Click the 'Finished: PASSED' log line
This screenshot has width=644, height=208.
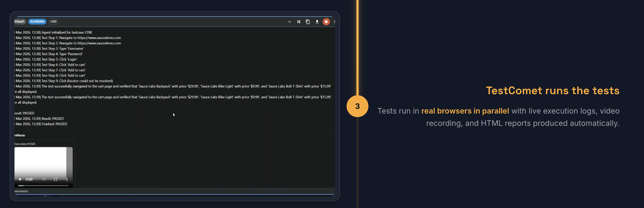[41, 124]
